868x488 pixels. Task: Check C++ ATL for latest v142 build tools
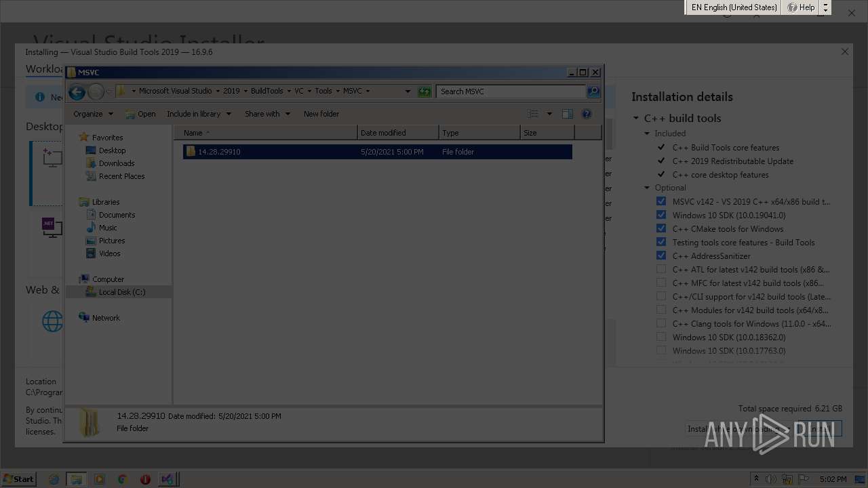661,269
